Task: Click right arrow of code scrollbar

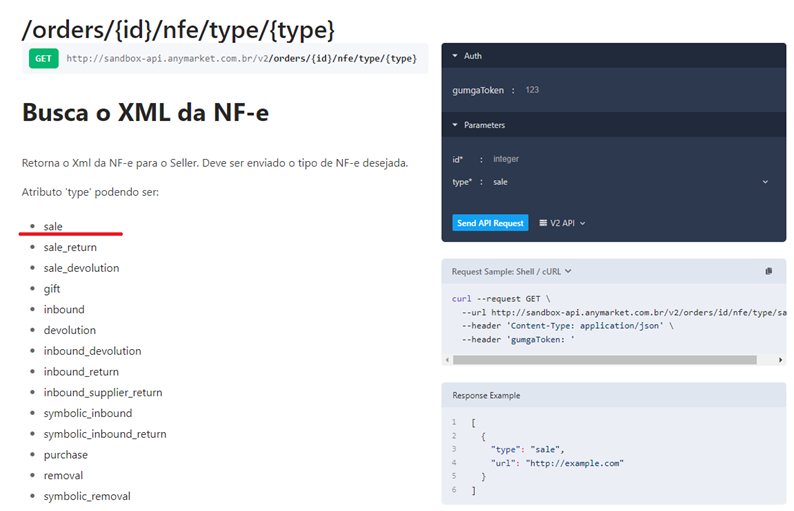Action: coord(780,360)
